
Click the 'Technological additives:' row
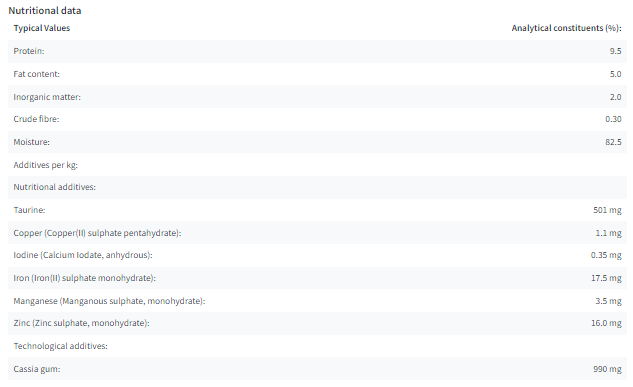click(317, 346)
